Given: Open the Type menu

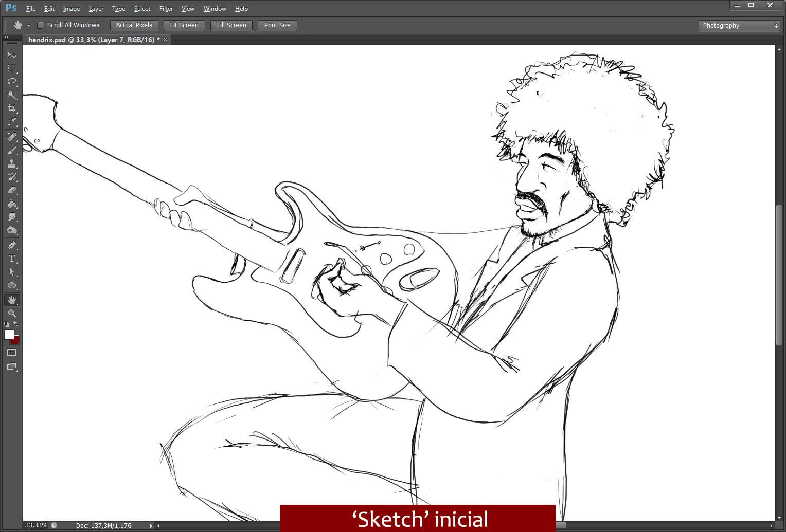Looking at the screenshot, I should [119, 9].
